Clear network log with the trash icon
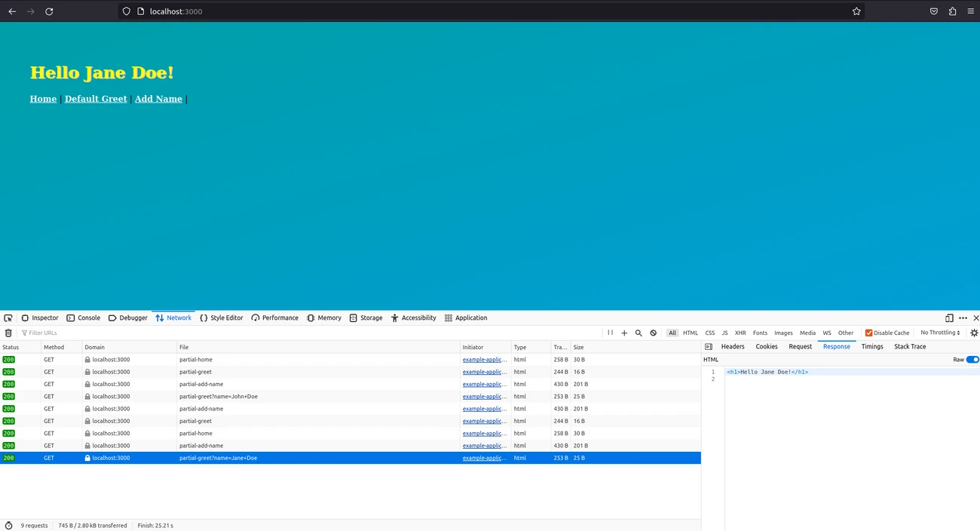 (8, 333)
